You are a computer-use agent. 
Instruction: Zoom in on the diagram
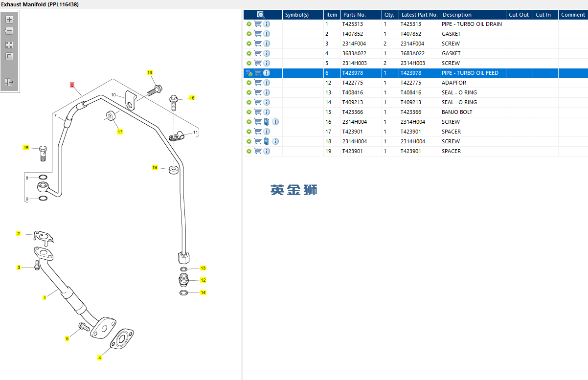9,20
